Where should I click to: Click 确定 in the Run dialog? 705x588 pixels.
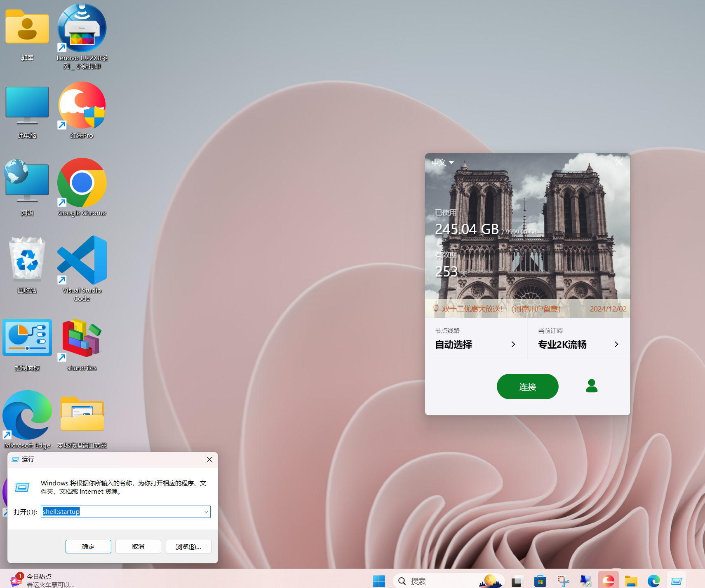88,546
